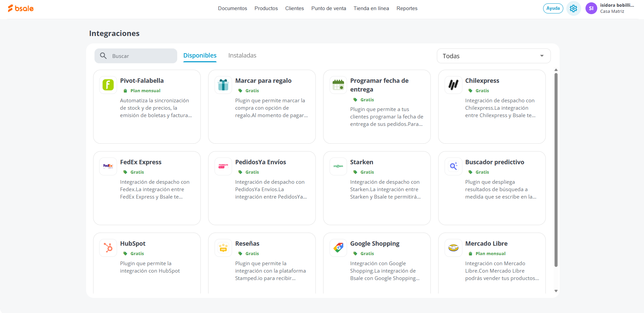Click the Chilexpress logo icon
The height and width of the screenshot is (313, 644).
click(x=453, y=85)
